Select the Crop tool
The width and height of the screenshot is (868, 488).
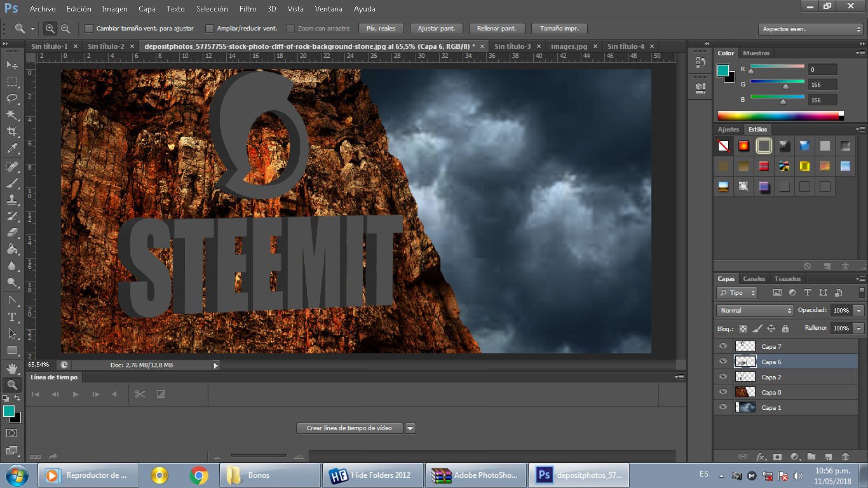coord(12,132)
